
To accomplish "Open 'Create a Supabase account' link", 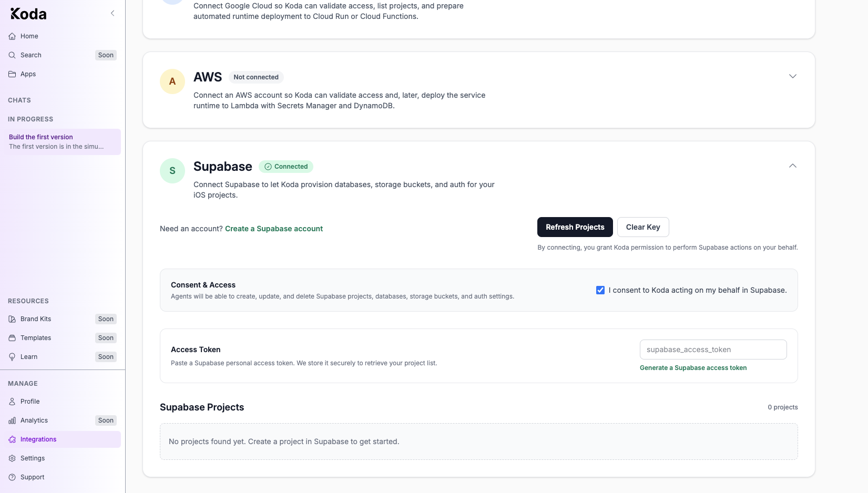I will tap(274, 229).
